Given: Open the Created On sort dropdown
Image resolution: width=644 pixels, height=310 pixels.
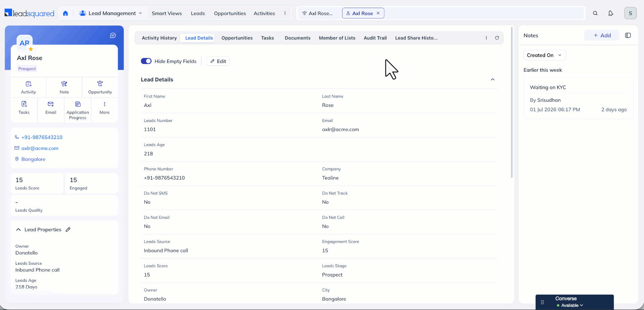Looking at the screenshot, I should [x=545, y=55].
